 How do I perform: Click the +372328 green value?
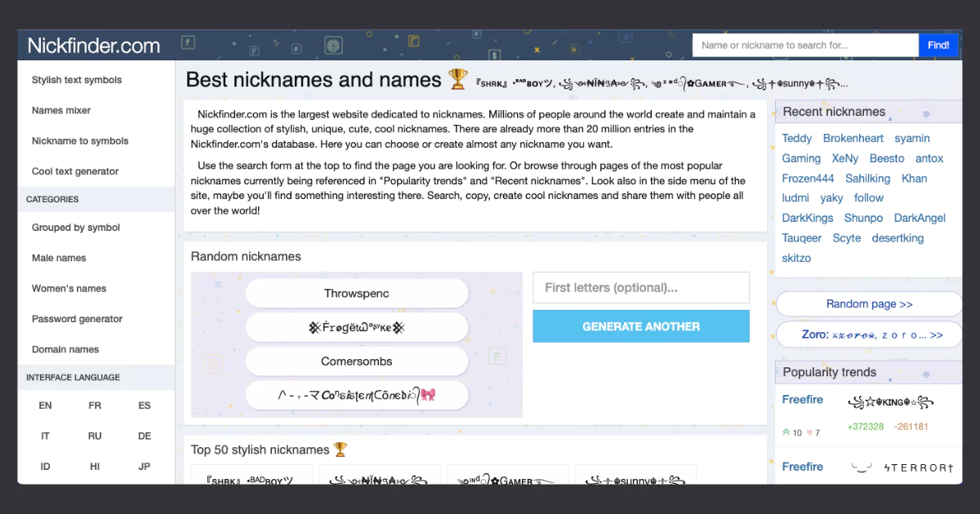click(866, 427)
